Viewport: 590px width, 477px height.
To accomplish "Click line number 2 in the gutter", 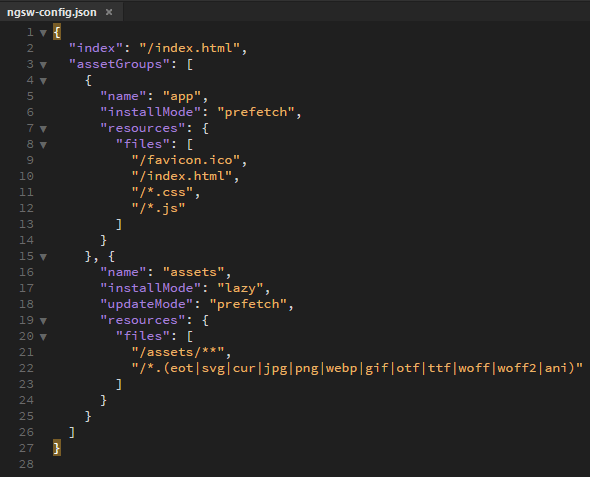I will pos(30,48).
